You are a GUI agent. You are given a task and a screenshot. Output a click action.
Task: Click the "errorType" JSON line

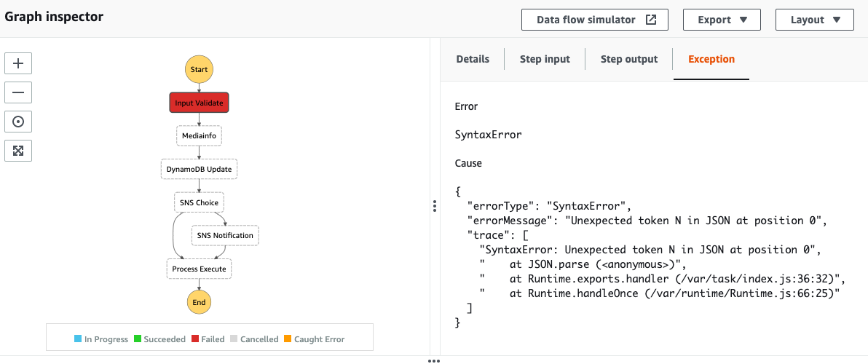click(550, 206)
